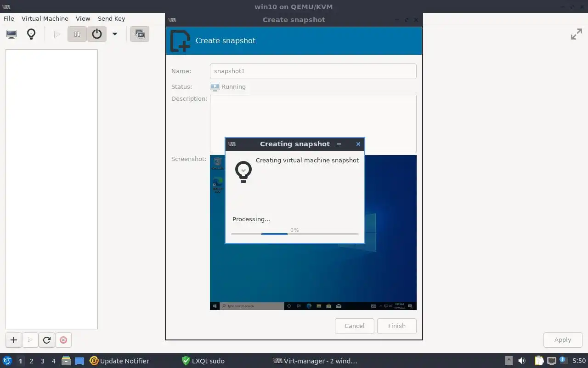Show the graphical console view
Screen dimensions: 588x368
(x=11, y=34)
